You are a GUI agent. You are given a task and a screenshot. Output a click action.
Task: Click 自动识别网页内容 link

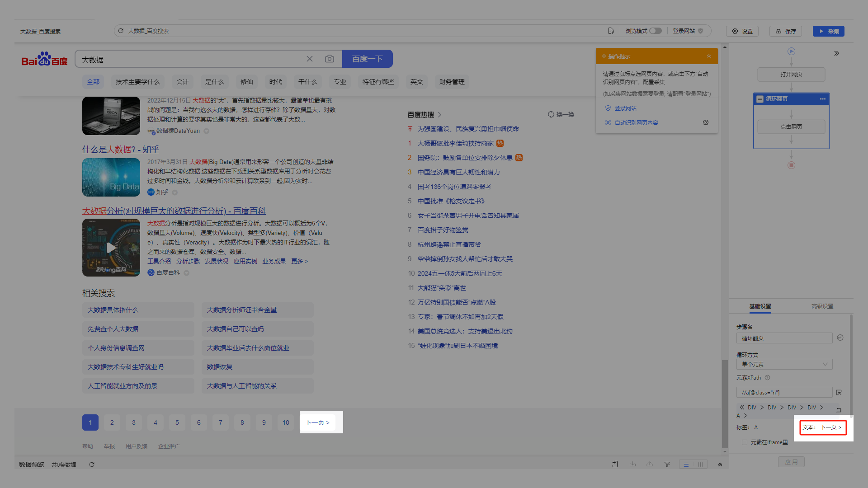pos(636,122)
